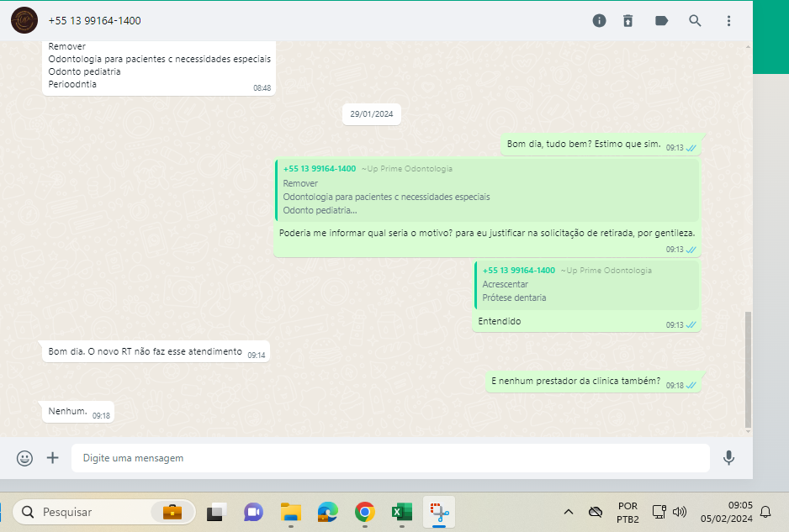Open quoted 'Acrescentar Prótese dentaria' reply
Viewport: 789px width, 532px height.
pos(586,285)
